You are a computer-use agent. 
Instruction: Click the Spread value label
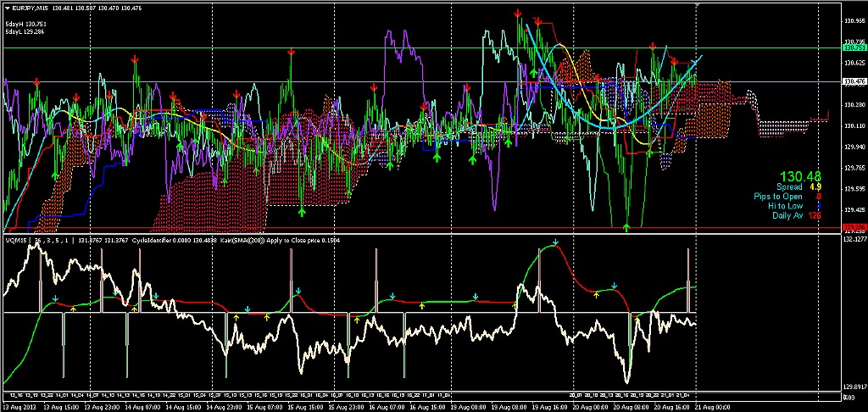(x=790, y=187)
